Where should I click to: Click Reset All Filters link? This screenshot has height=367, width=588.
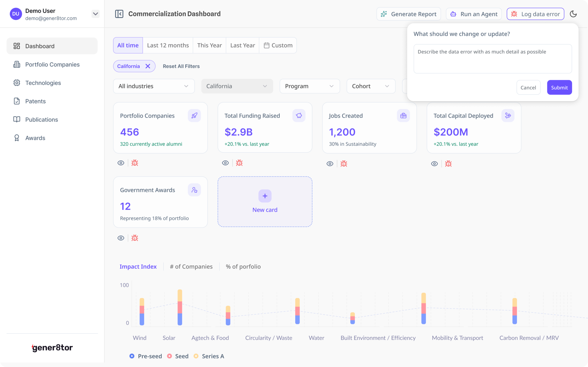(x=181, y=66)
